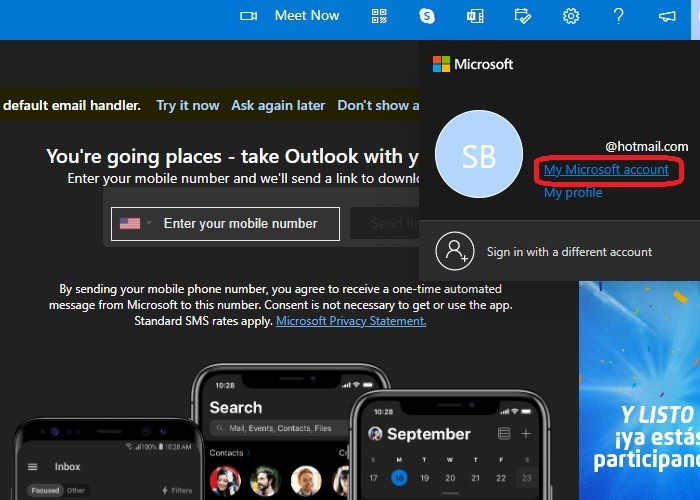Screen dimensions: 700x500
Task: Click Sign in with a different account
Action: tap(569, 252)
